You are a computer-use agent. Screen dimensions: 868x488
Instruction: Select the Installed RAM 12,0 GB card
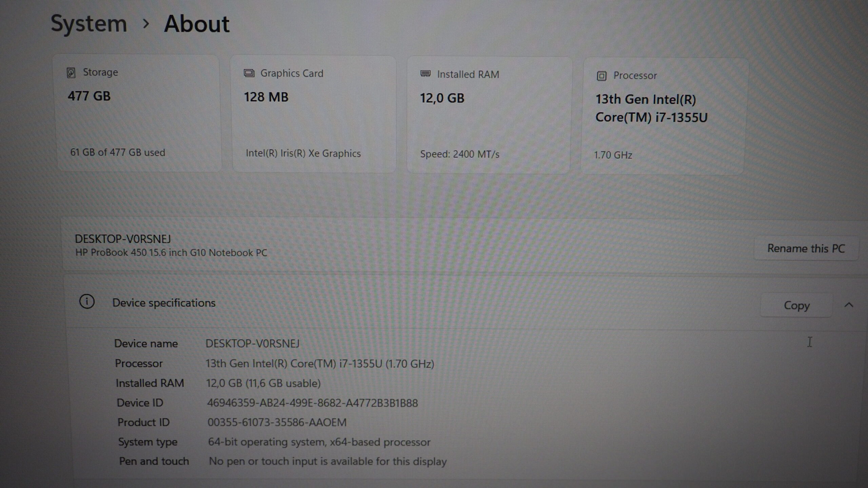[x=489, y=115]
